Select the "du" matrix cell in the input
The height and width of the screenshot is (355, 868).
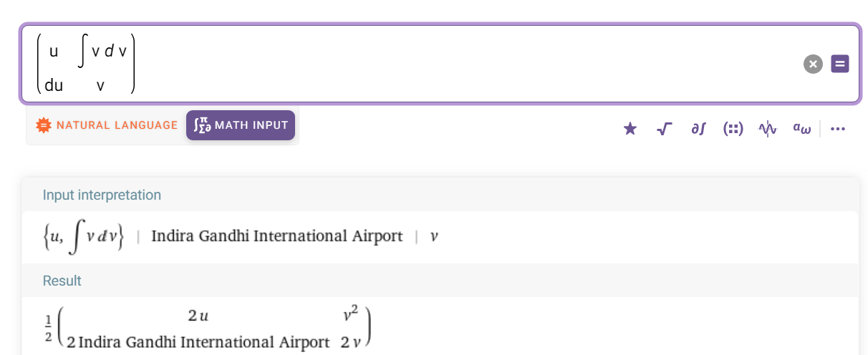pyautogui.click(x=54, y=86)
